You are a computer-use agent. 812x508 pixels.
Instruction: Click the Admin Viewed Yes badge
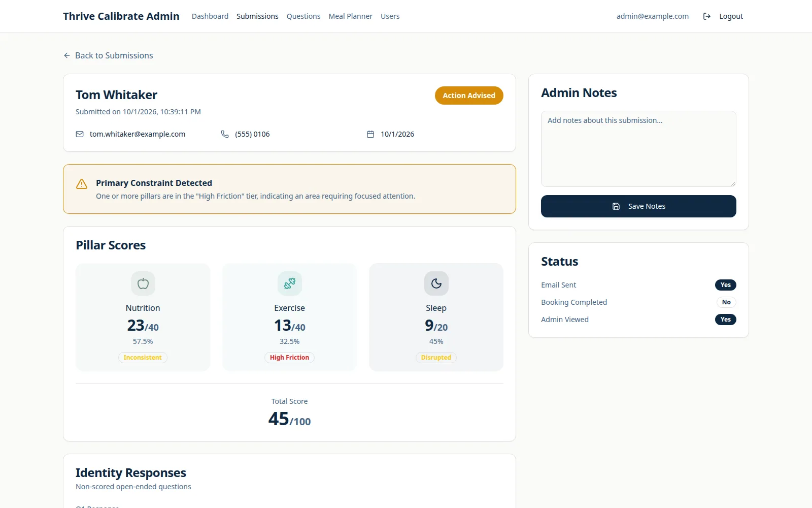pyautogui.click(x=726, y=320)
